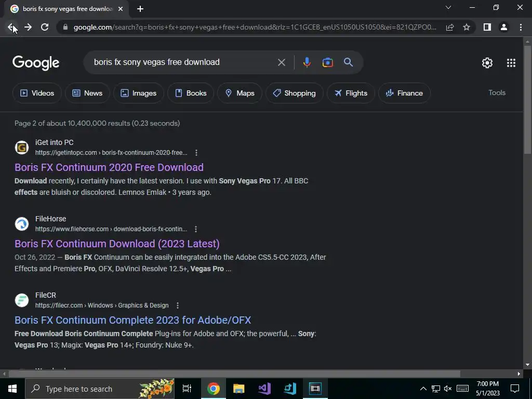Open Chrome's three-dot menu
Viewport: 532px width, 399px height.
tap(521, 27)
